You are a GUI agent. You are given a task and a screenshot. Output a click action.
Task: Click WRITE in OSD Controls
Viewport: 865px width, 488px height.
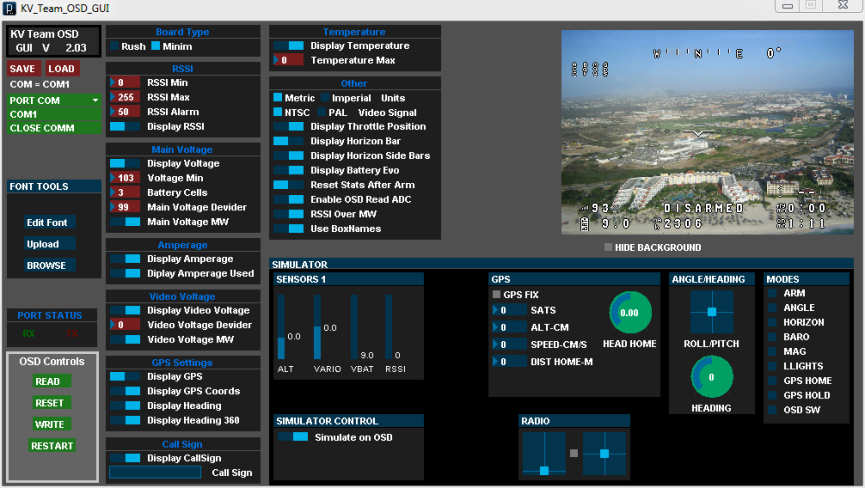coord(51,424)
